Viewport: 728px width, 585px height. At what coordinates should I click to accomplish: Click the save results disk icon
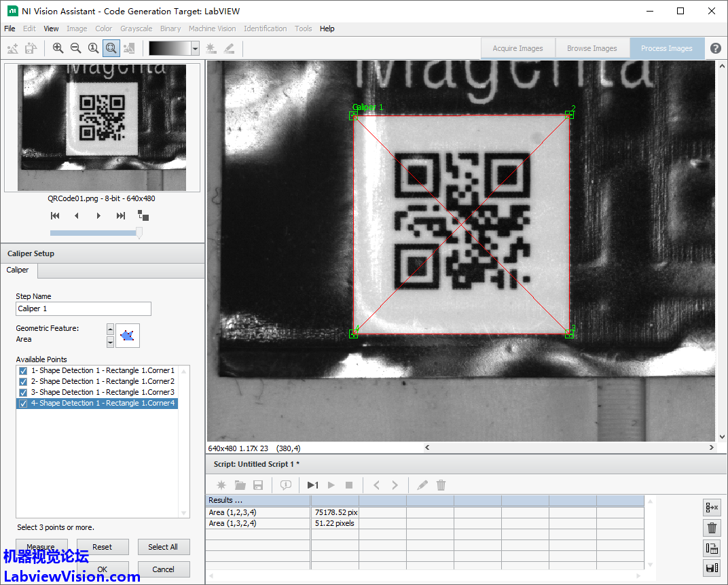712,569
